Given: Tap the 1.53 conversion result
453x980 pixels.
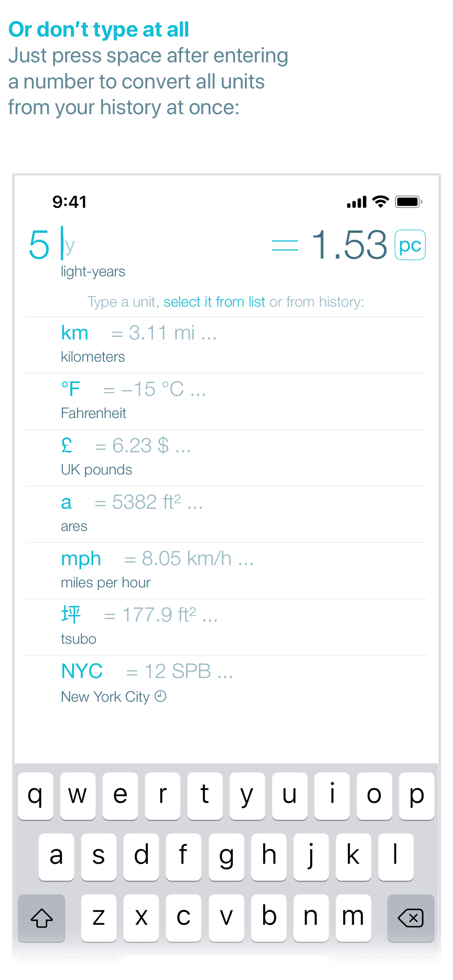Looking at the screenshot, I should coord(349,245).
